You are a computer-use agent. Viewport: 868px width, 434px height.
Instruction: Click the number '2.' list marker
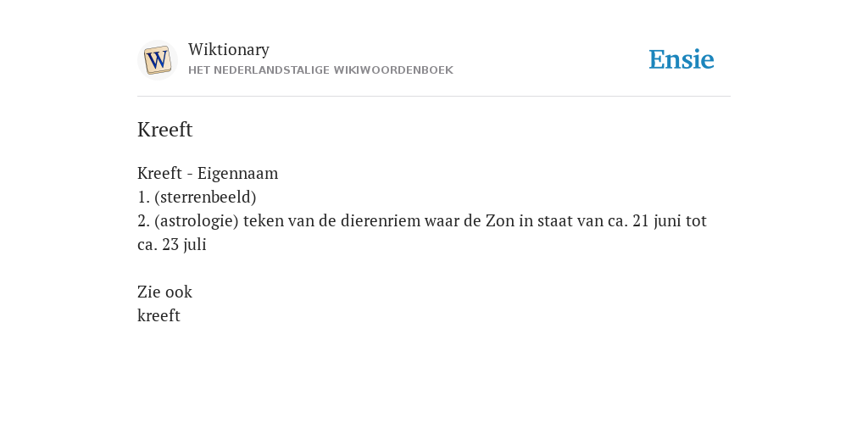click(143, 221)
